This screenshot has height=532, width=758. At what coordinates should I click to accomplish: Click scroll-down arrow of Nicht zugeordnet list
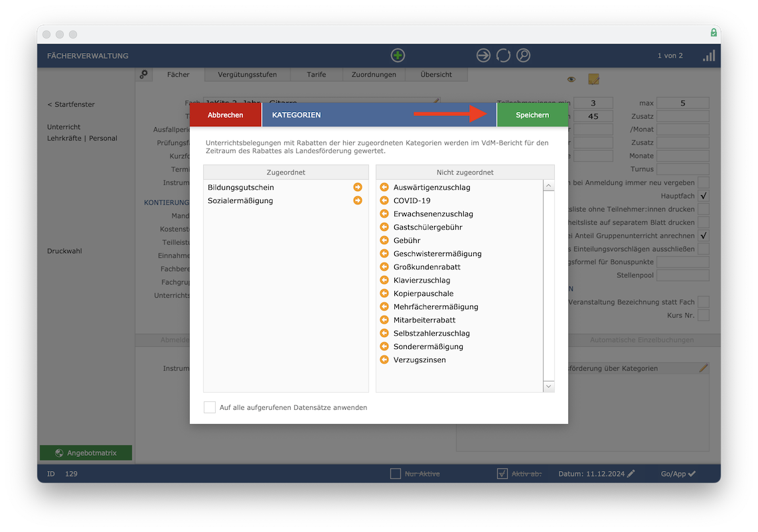click(x=549, y=386)
